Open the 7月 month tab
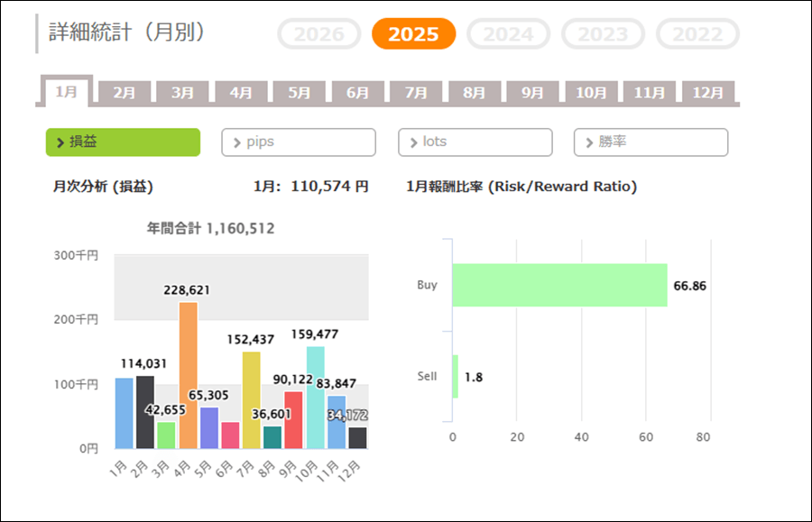This screenshot has height=522, width=812. click(x=416, y=92)
